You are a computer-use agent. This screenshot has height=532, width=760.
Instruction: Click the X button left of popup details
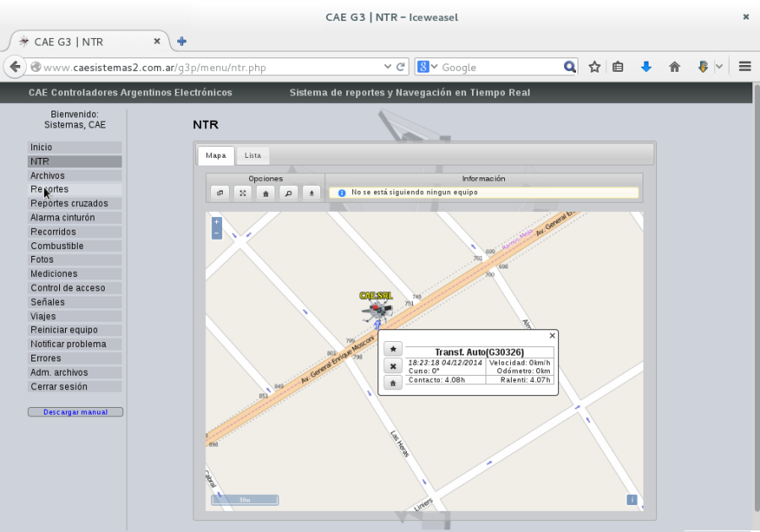[x=393, y=366]
